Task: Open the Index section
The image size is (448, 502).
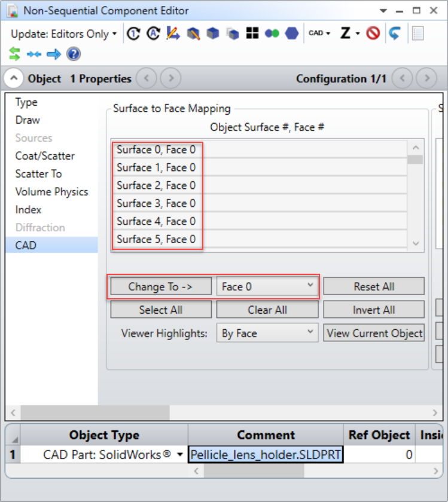Action: [28, 210]
